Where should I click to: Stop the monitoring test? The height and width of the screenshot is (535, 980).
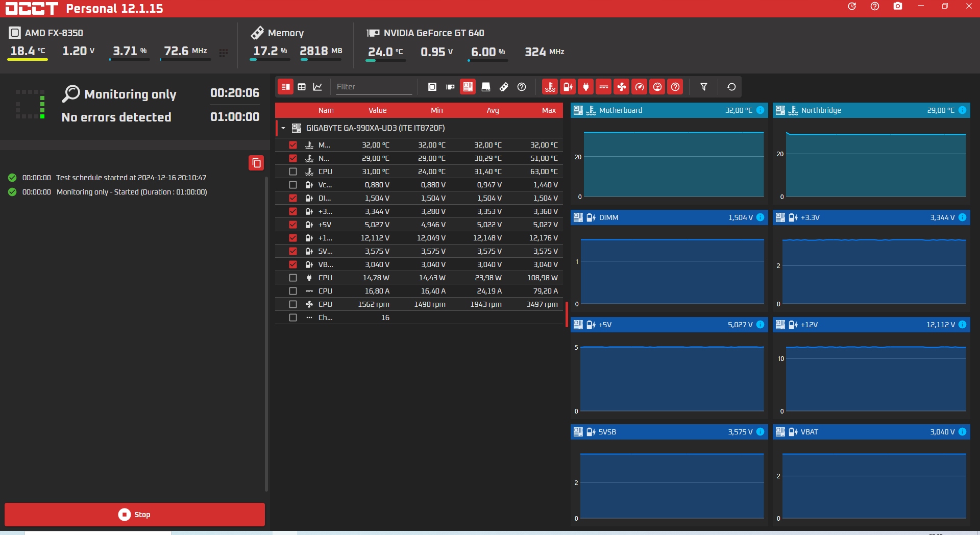point(135,515)
